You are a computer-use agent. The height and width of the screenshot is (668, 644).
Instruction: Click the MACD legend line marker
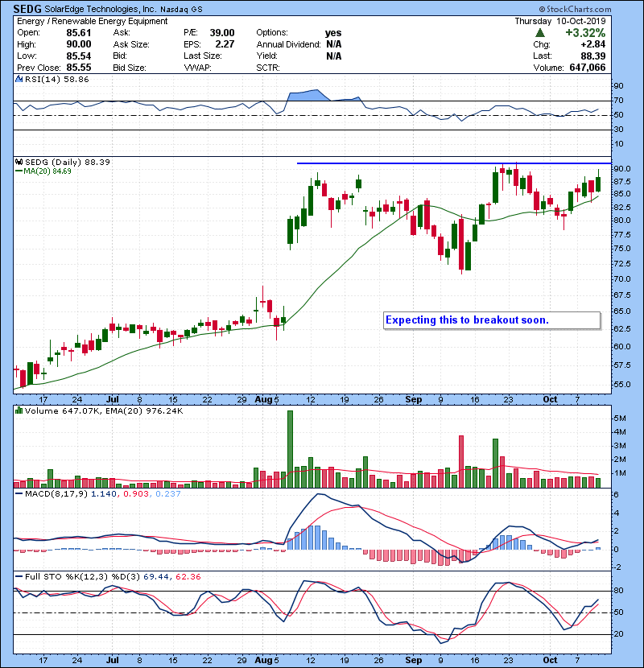click(x=19, y=494)
